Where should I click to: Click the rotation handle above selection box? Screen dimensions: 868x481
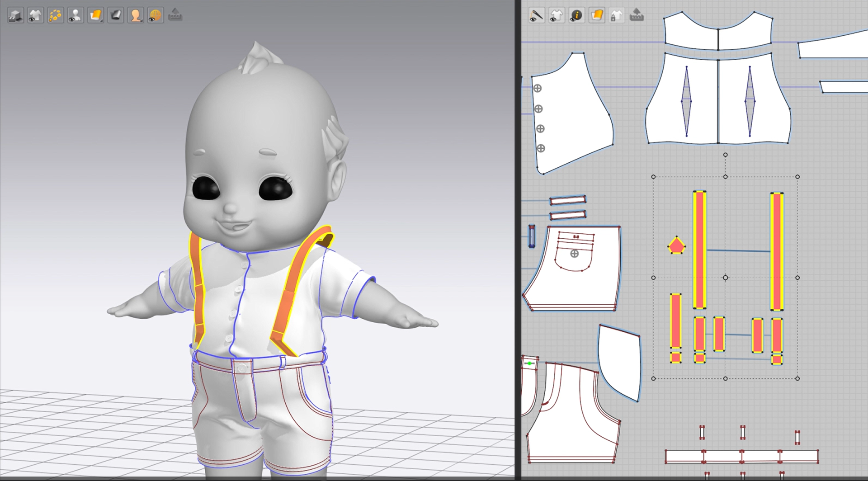(x=726, y=155)
